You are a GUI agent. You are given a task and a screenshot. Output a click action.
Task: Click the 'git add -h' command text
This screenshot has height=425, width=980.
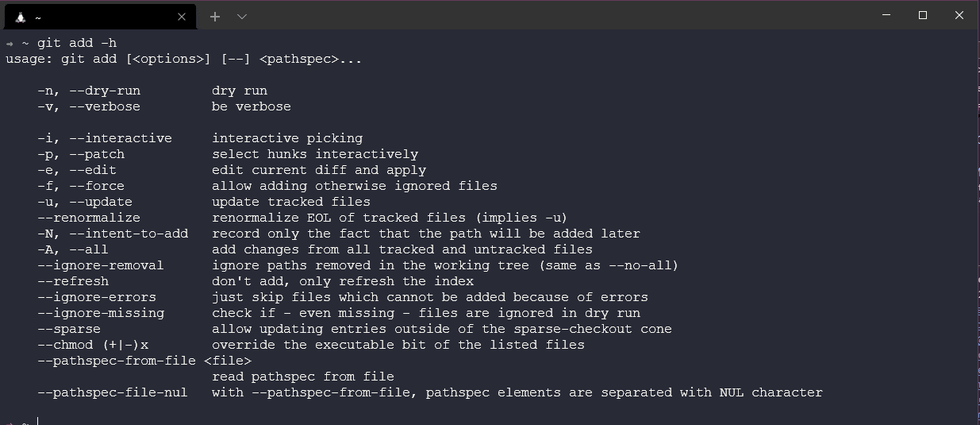click(x=77, y=43)
